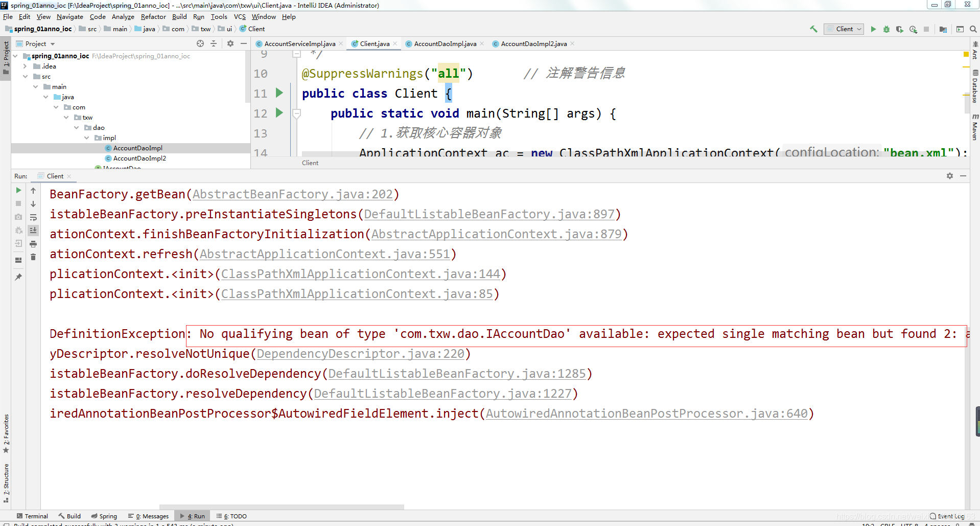The image size is (980, 526).
Task: Open the Maven side panel
Action: [975, 127]
